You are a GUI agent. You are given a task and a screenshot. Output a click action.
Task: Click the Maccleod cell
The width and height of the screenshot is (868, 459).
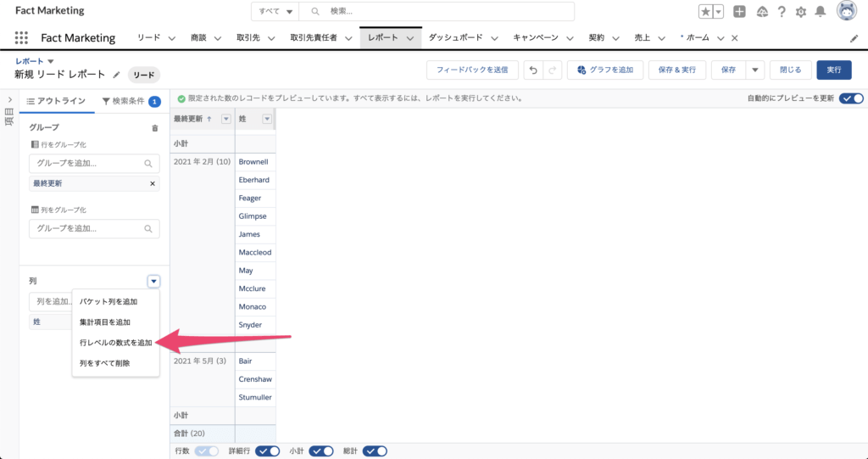(255, 252)
